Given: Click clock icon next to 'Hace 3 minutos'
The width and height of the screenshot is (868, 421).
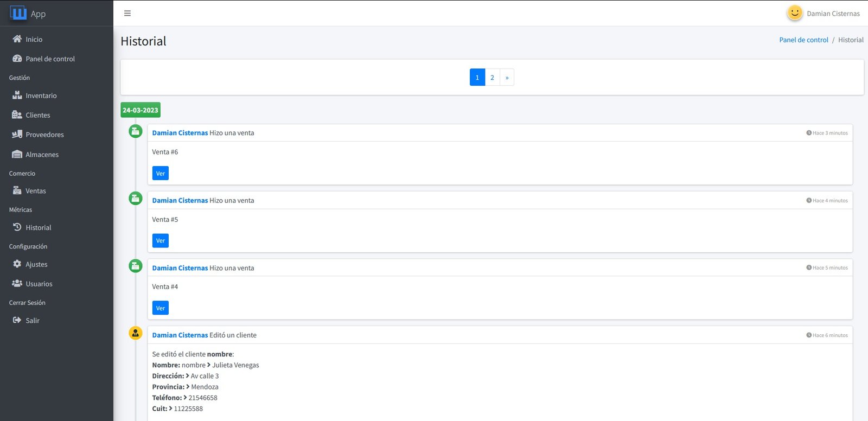Looking at the screenshot, I should (x=809, y=133).
